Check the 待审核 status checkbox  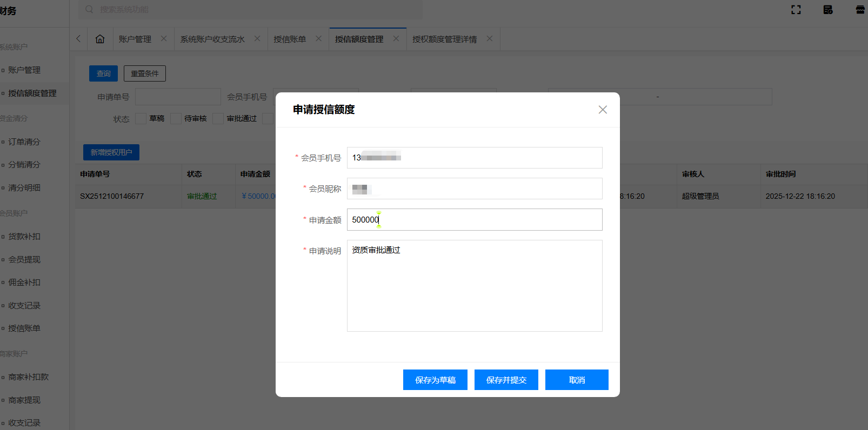coord(176,119)
